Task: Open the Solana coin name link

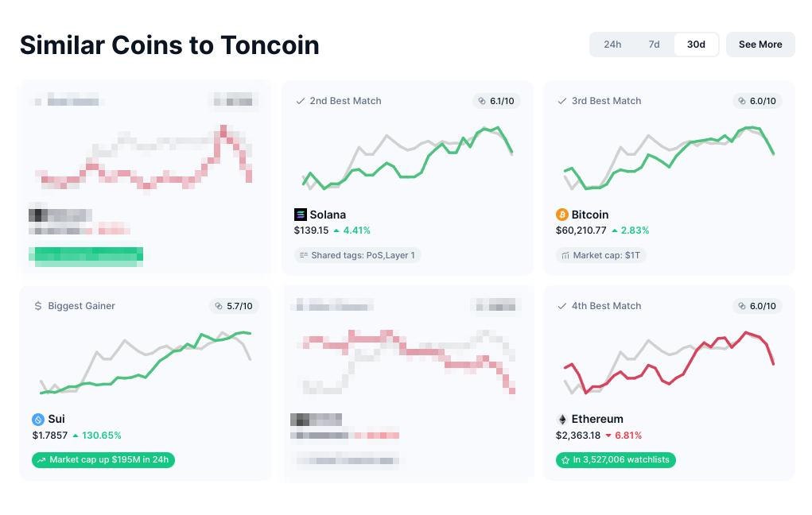Action: (328, 215)
